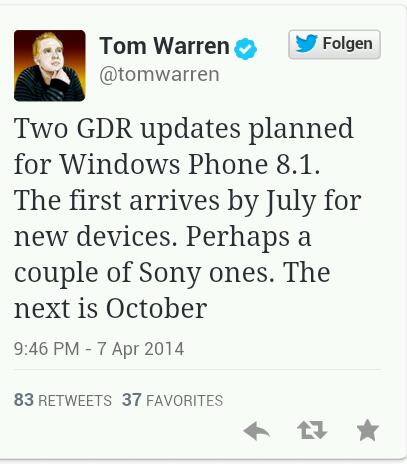Click the tweet text starting 'Two GDR updates'

188,218
